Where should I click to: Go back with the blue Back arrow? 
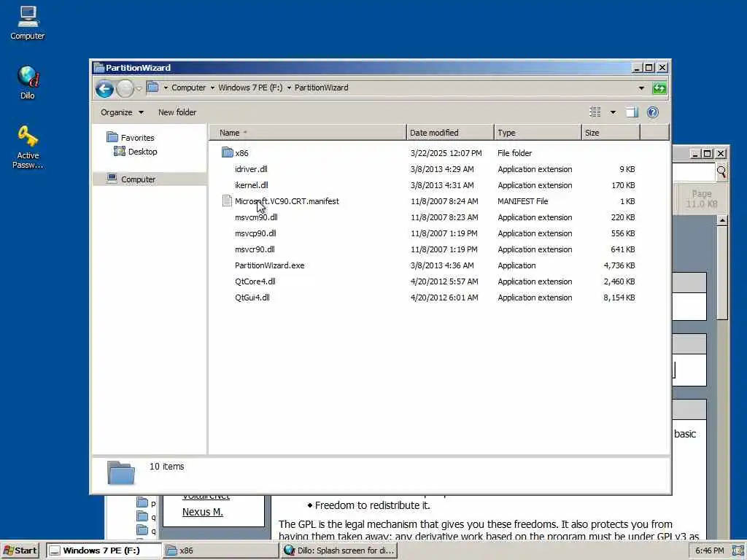(104, 89)
